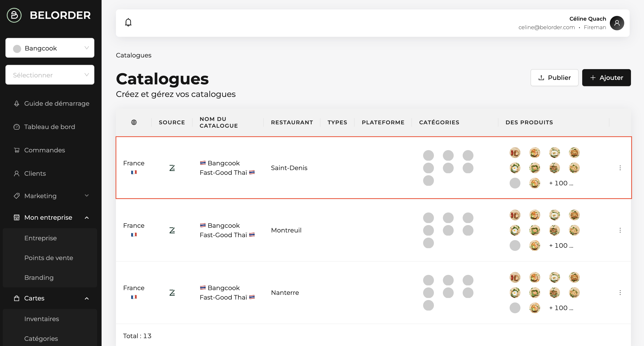Click the French flag in the Saint-Denis row
644x346 pixels.
134,172
